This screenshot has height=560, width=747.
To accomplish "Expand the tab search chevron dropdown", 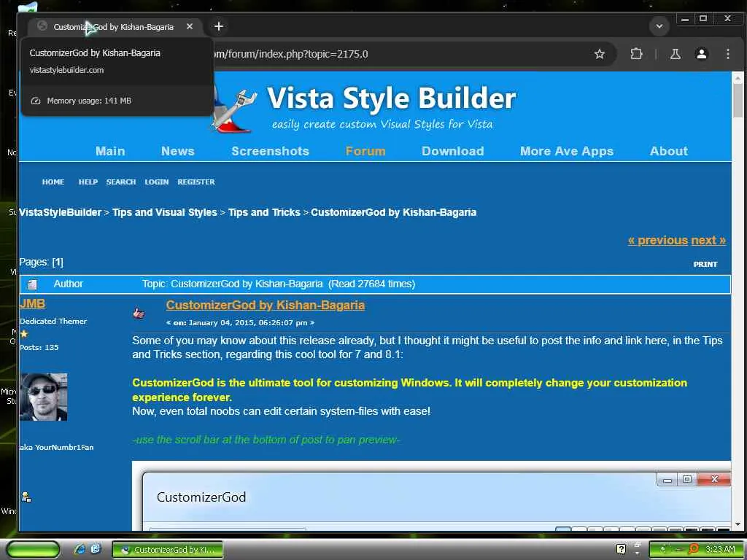I will point(659,26).
